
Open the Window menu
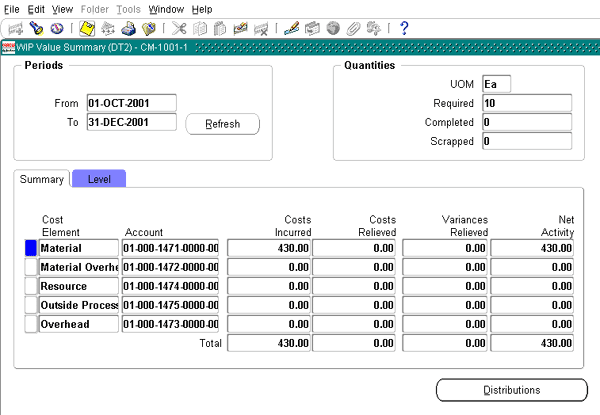166,9
